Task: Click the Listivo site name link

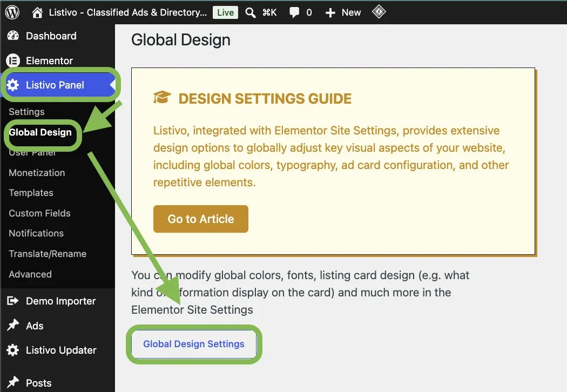Action: pyautogui.click(x=127, y=12)
